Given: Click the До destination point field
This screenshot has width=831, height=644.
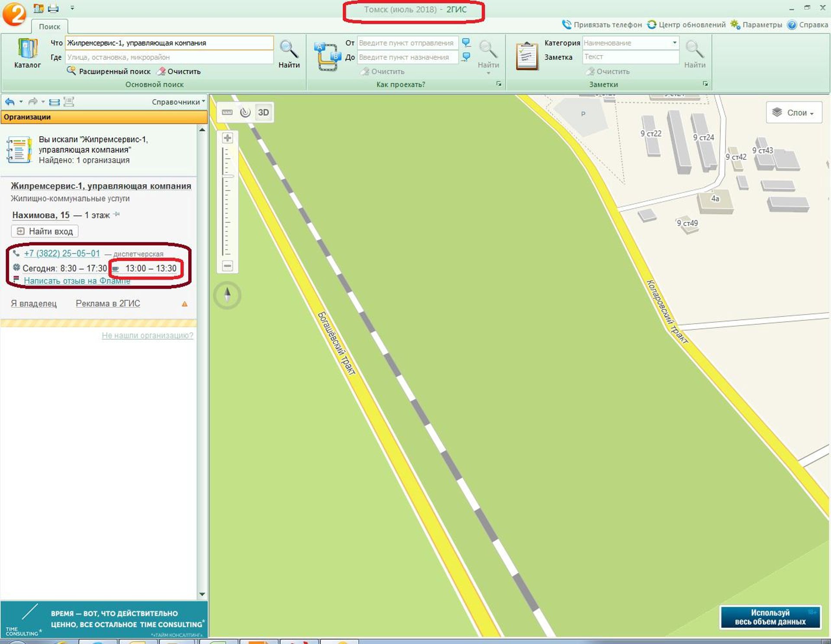Looking at the screenshot, I should tap(407, 57).
